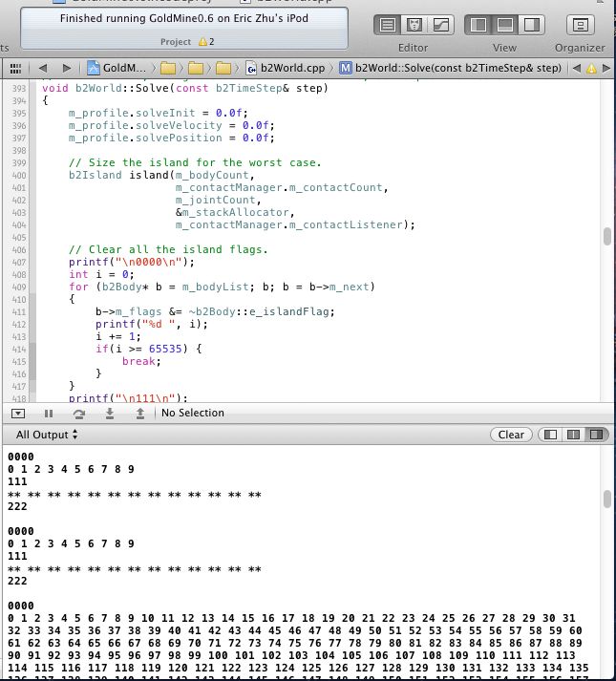
Task: Open the All Output filter popup
Action: (47, 435)
